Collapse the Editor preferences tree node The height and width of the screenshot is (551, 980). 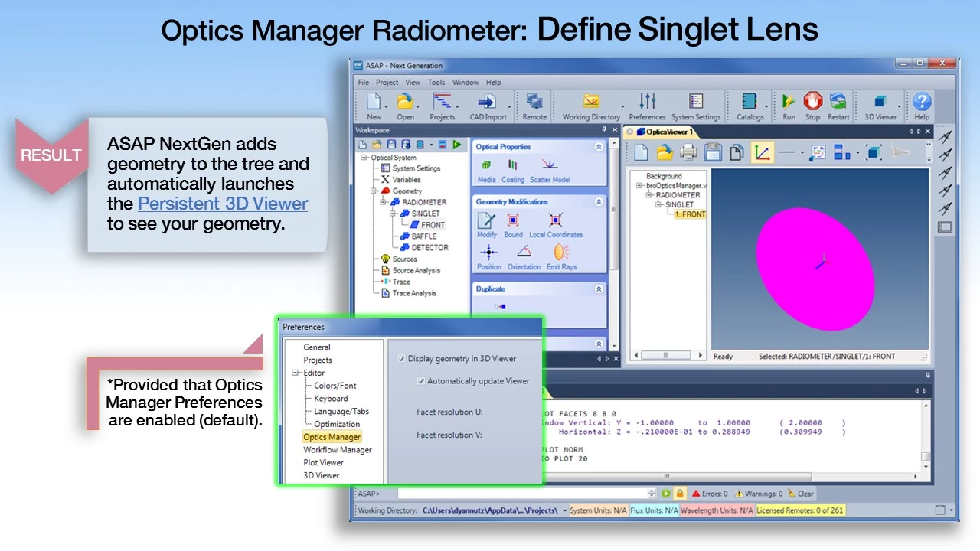click(x=296, y=373)
